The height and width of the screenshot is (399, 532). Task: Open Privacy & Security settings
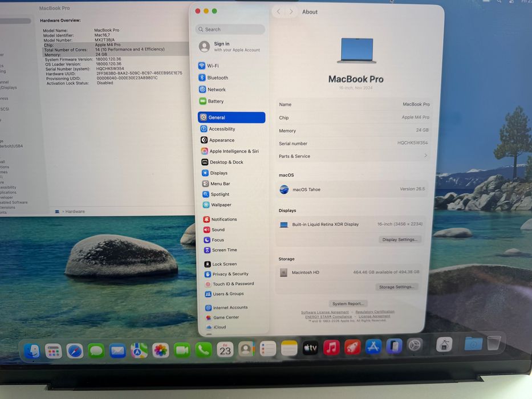pyautogui.click(x=235, y=274)
